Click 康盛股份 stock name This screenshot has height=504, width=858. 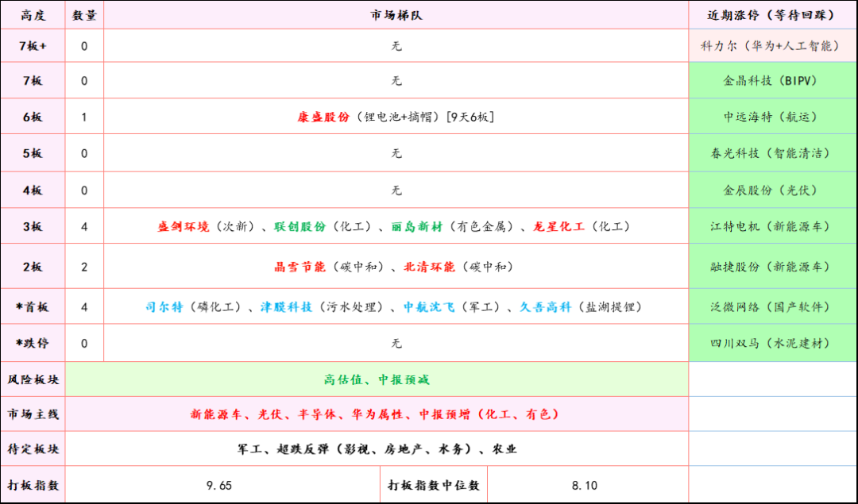pos(323,117)
